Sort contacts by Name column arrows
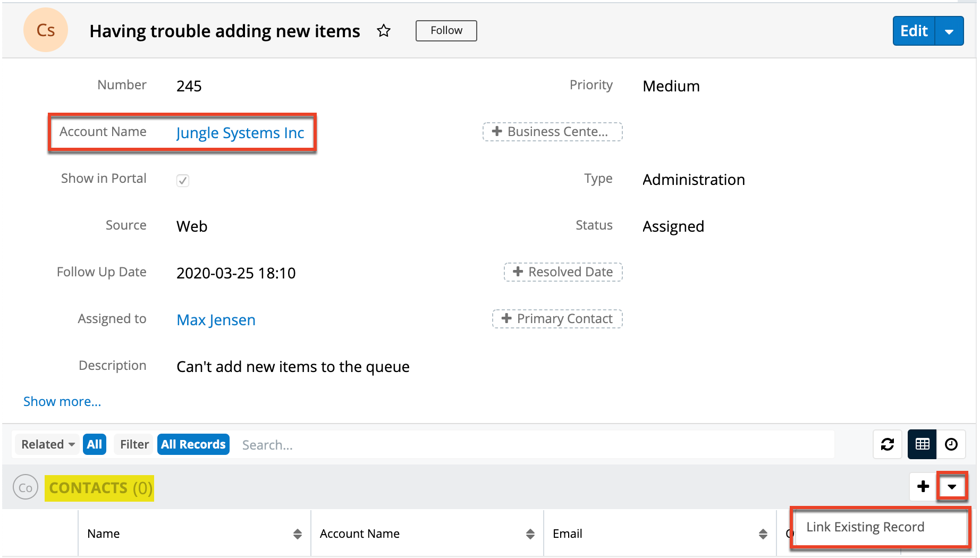Viewport: 980px width, 558px height. (298, 534)
